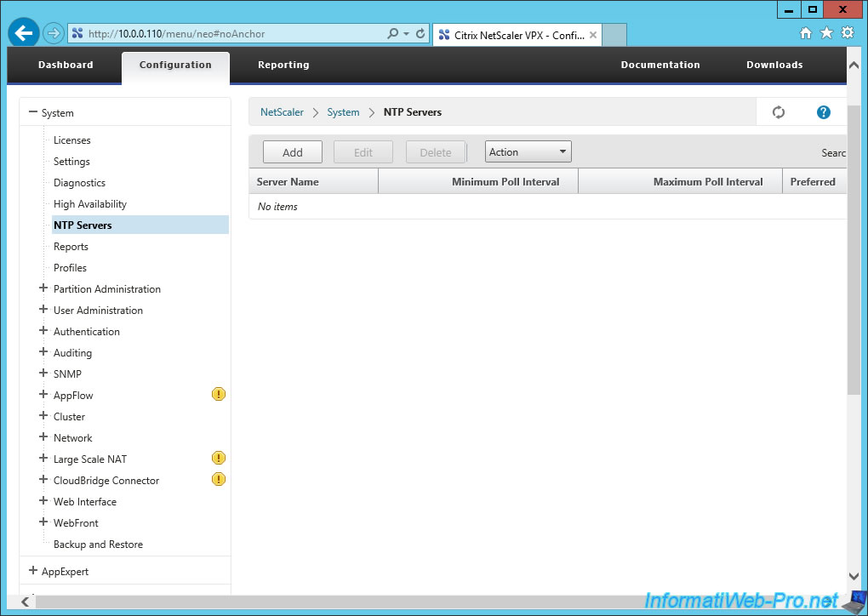868x616 pixels.
Task: Switch to the Dashboard tab
Action: [x=66, y=65]
